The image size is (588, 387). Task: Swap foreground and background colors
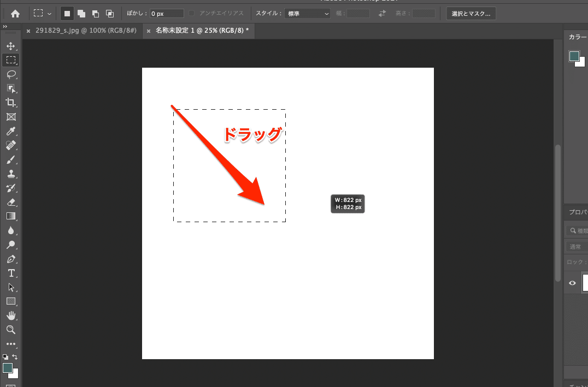pyautogui.click(x=15, y=357)
